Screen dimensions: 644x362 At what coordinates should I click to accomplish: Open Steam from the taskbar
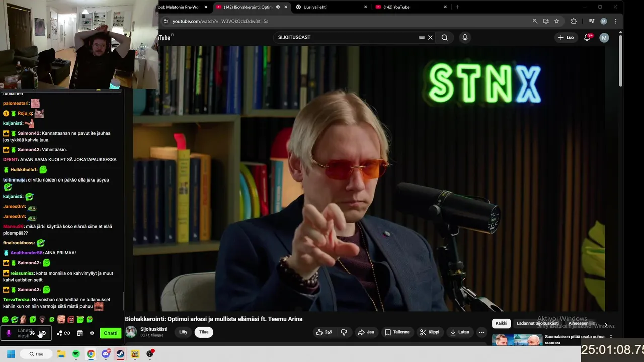click(120, 354)
